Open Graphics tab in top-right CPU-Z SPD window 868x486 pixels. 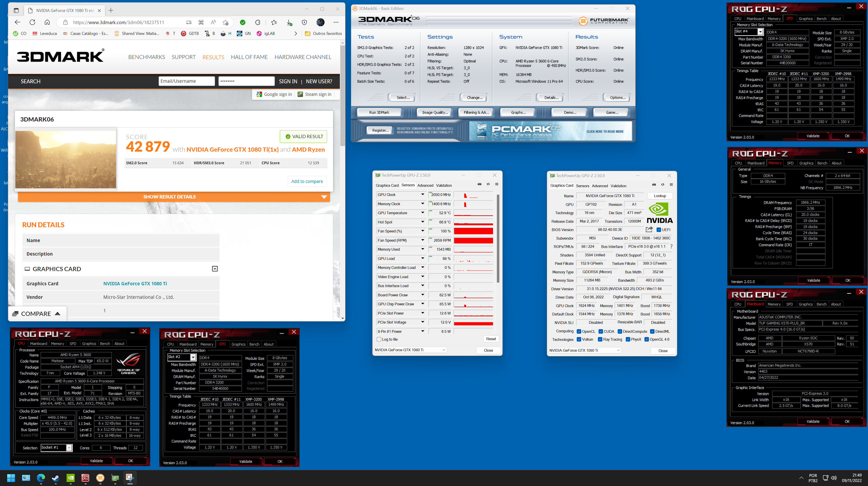806,18
